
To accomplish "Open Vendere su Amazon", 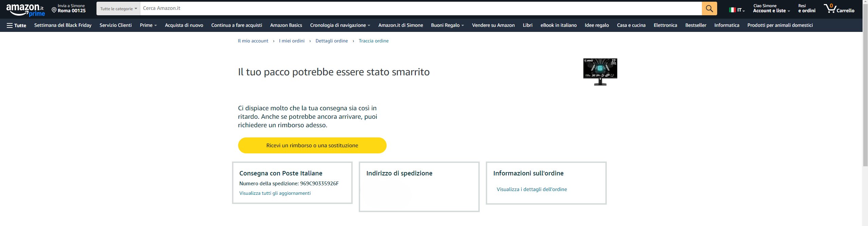I will coord(493,25).
